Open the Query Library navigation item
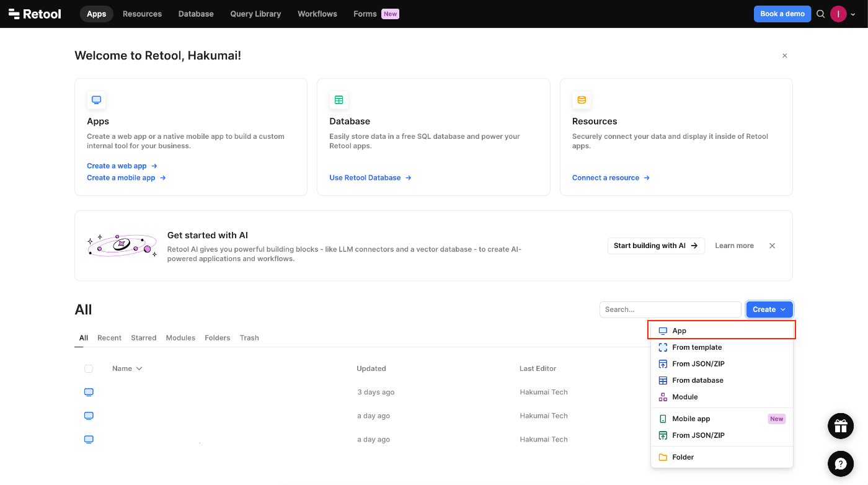 tap(255, 14)
